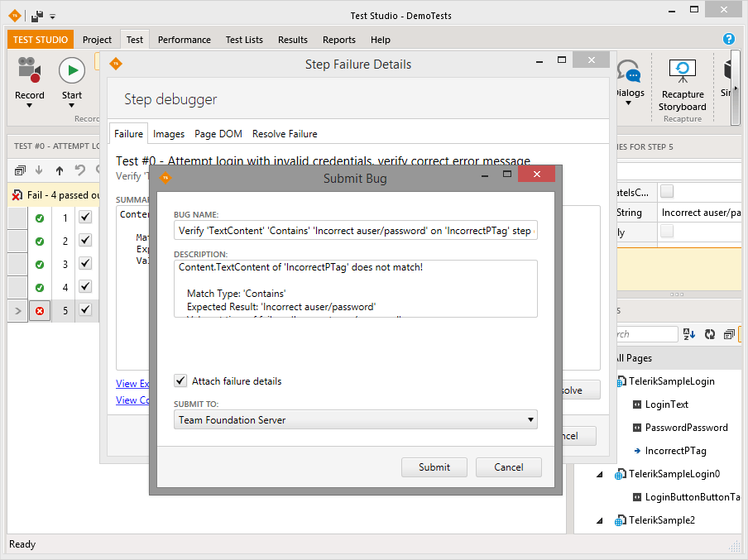Tick the checkbox in the 'atelsC...' property row
Viewport: 748px width, 560px height.
point(667,192)
